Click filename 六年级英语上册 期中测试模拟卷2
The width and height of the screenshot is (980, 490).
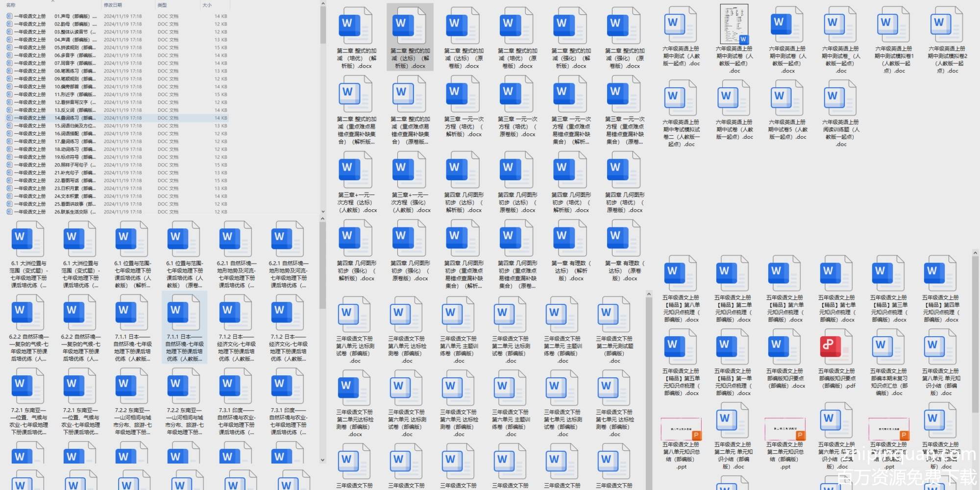pos(947,60)
